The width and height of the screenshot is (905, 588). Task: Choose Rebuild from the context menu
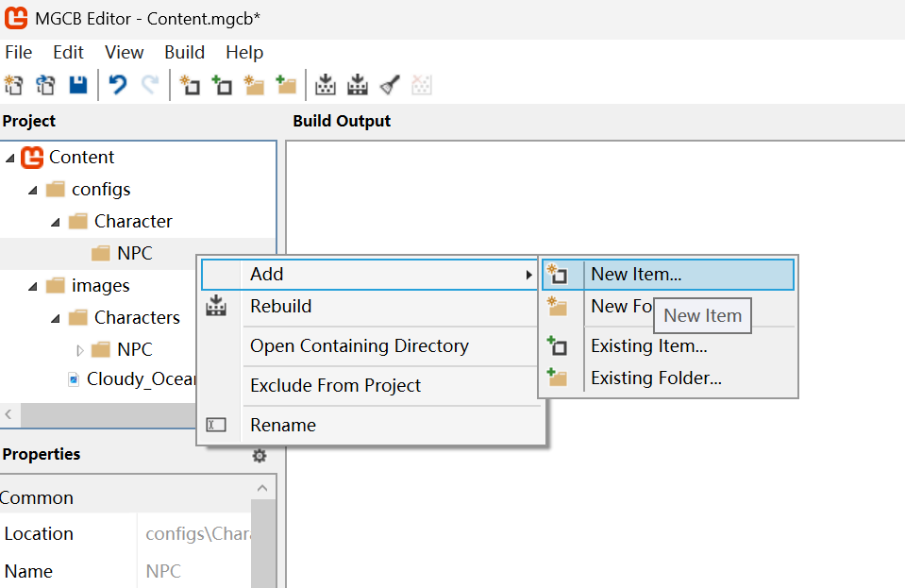point(369,307)
